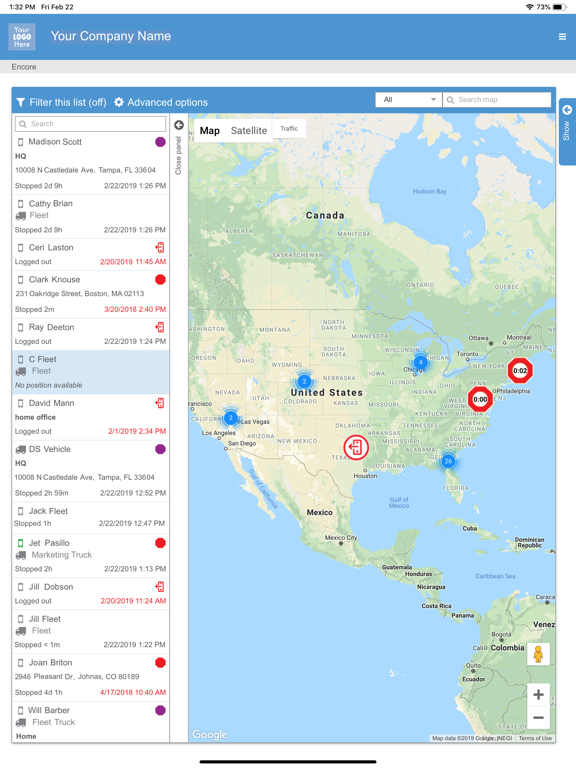Screen dimensions: 576x768
Task: Click the Wi-Fi indicator in status bar
Action: coord(529,7)
